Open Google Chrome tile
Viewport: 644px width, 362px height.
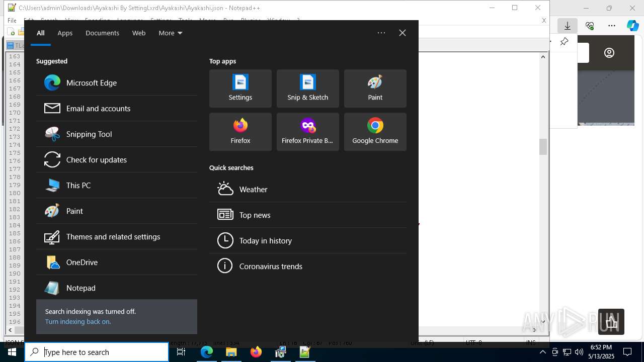click(x=375, y=132)
